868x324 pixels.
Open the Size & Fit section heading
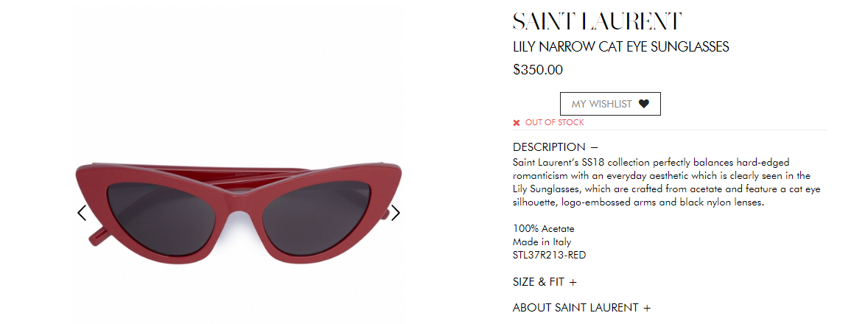539,282
